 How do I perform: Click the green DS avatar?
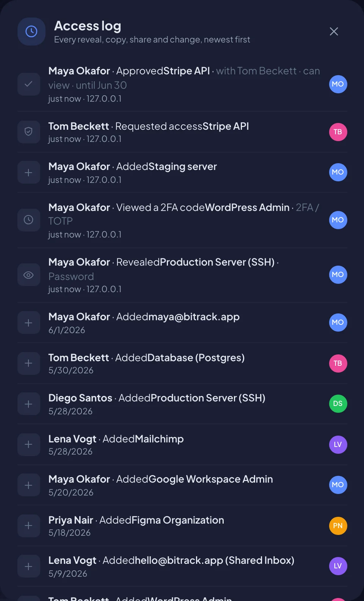(x=338, y=404)
